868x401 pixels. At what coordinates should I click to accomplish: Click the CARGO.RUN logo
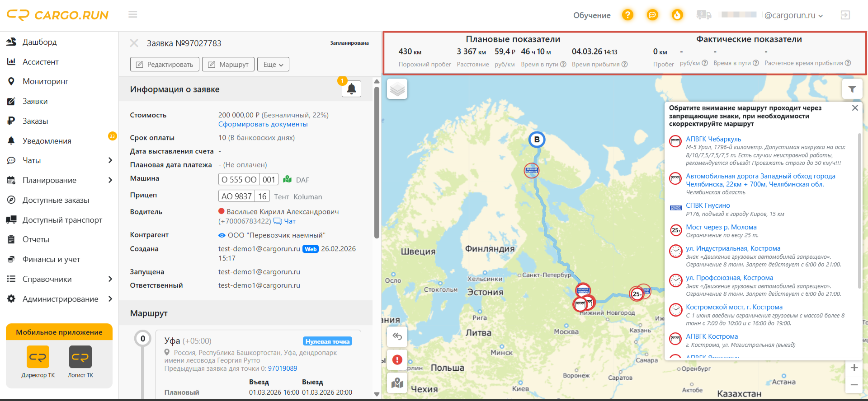(57, 15)
